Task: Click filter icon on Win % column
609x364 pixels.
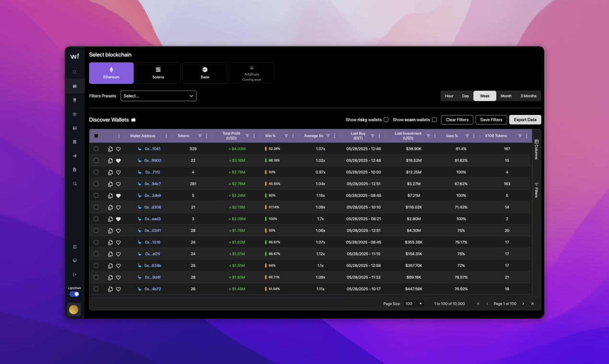Action: (286, 136)
